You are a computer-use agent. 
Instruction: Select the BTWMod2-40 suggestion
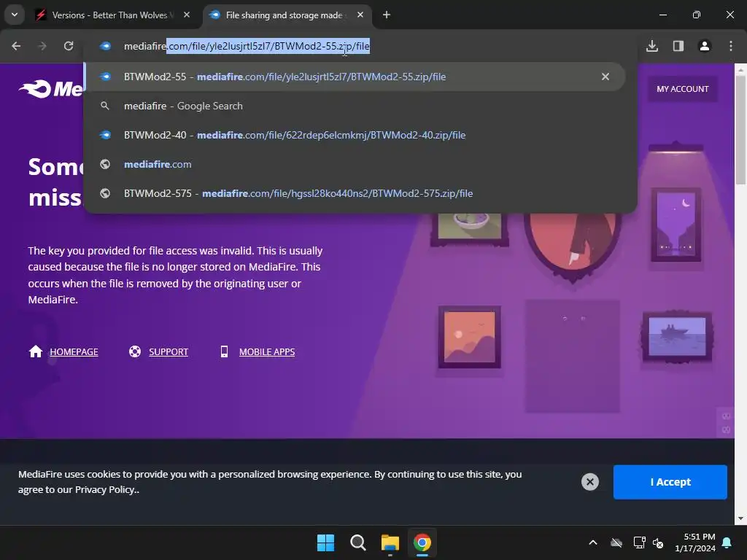(x=355, y=135)
